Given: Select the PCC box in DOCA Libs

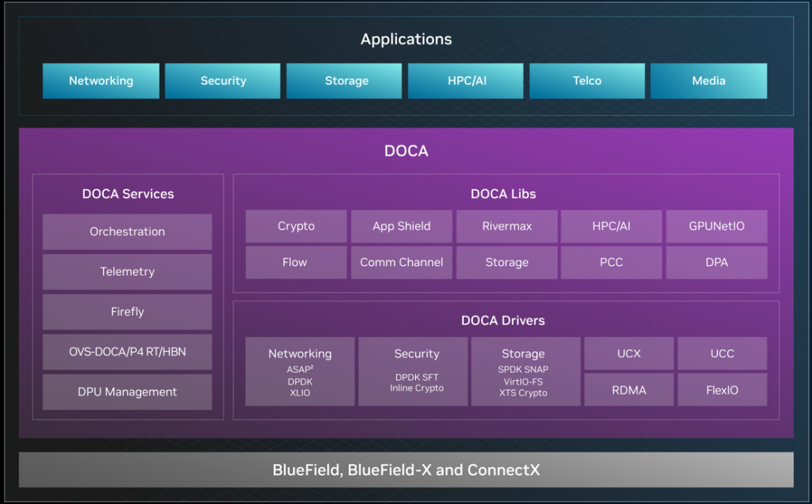Looking at the screenshot, I should click(x=611, y=262).
